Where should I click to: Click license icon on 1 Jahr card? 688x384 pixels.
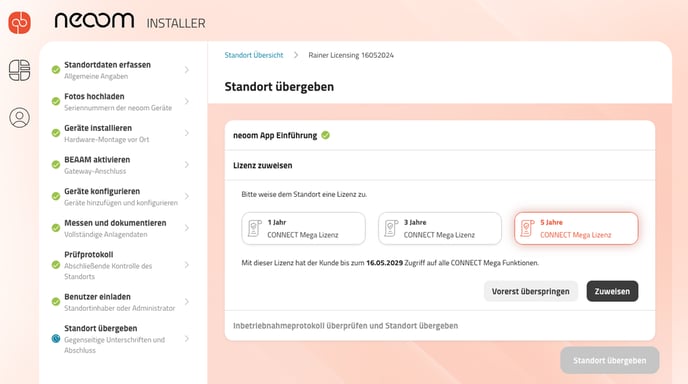[254, 228]
